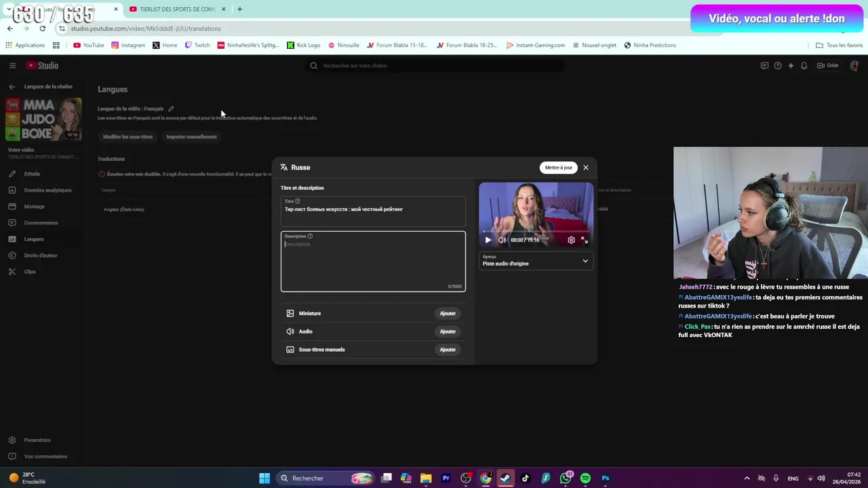Open Photoshop from the taskbar
This screenshot has height=488, width=868.
(606, 479)
